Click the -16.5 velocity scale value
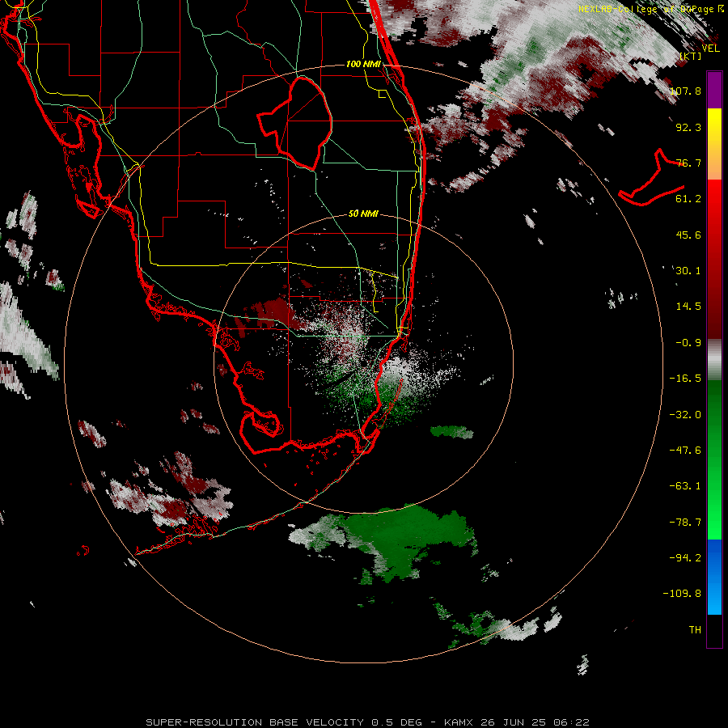This screenshot has width=728, height=728. tap(685, 379)
